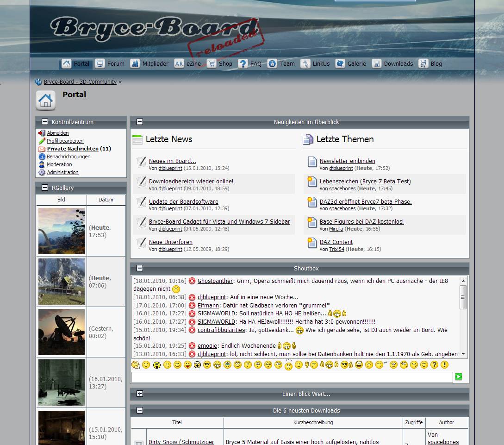This screenshot has width=504, height=445.
Task: Click the Team icon in navigation
Action: (x=272, y=63)
